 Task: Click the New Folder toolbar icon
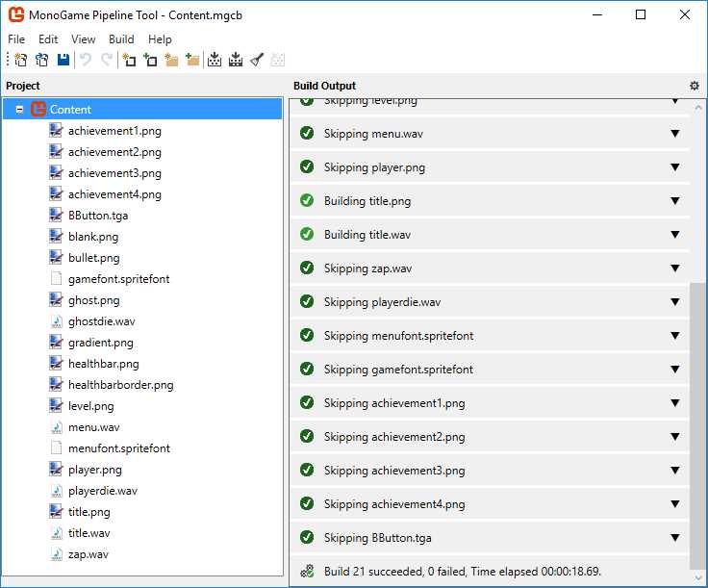171,60
